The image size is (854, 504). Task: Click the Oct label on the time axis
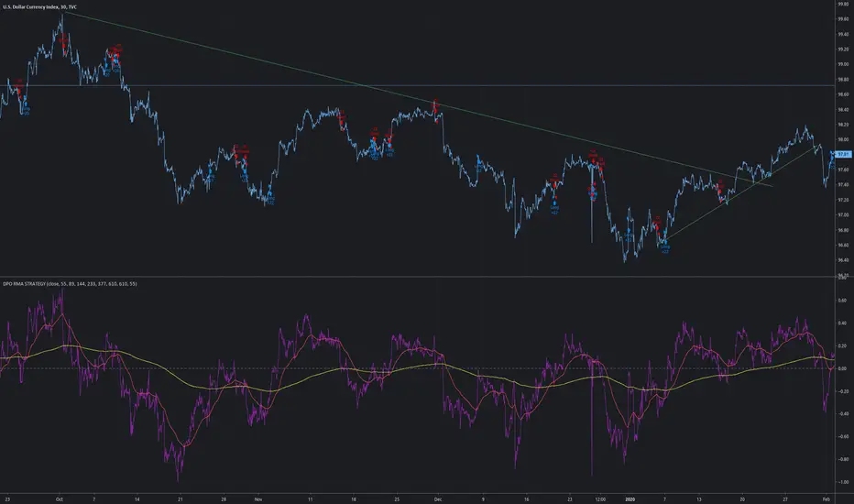pyautogui.click(x=60, y=499)
